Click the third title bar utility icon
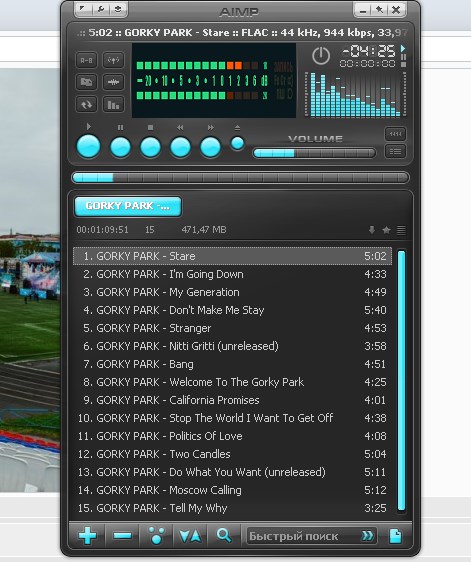Viewport: 471px width, 563px height. tap(118, 9)
